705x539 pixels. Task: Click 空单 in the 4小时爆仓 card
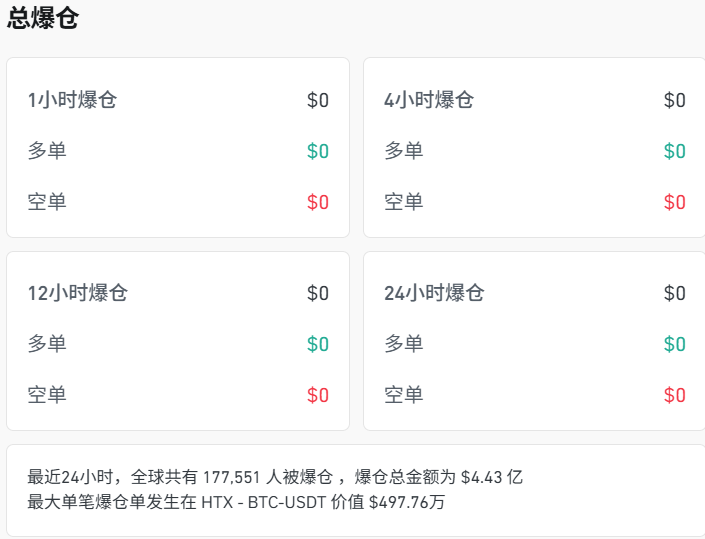[x=404, y=202]
